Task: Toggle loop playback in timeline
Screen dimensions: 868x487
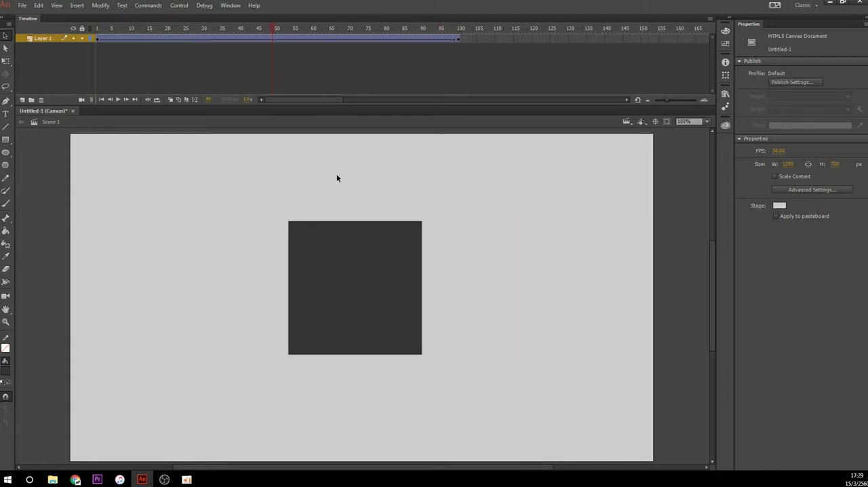Action: pos(157,100)
